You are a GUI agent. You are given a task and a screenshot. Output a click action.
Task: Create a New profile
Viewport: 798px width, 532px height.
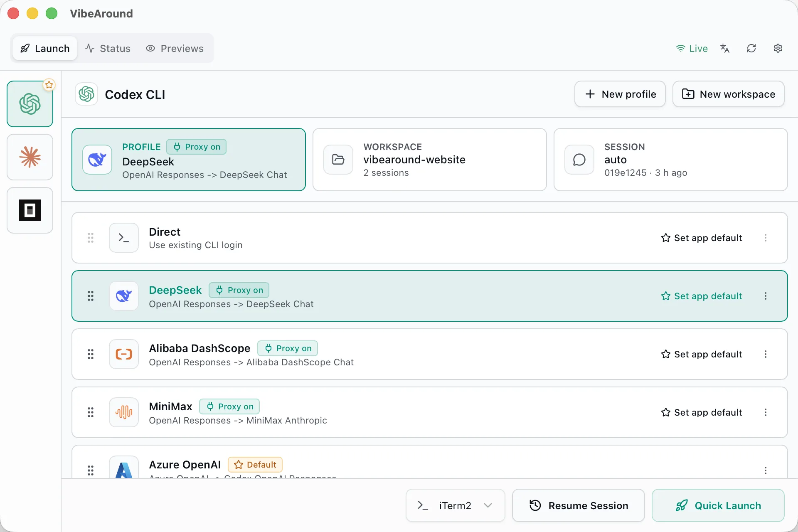(620, 94)
